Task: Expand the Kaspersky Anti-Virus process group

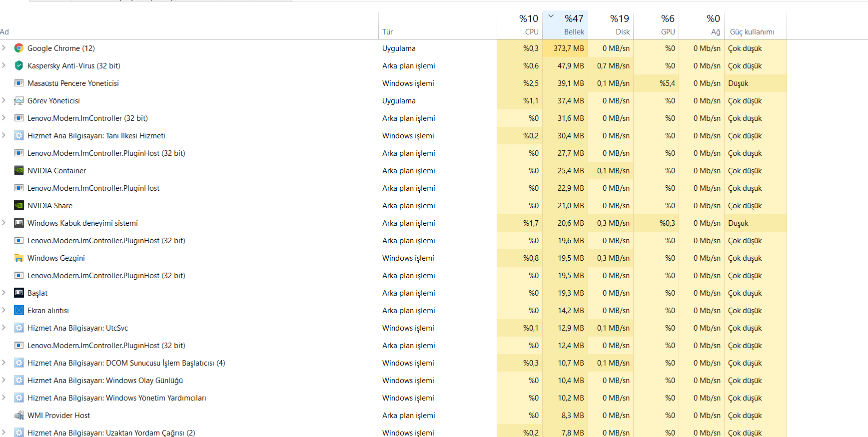Action: [x=4, y=65]
